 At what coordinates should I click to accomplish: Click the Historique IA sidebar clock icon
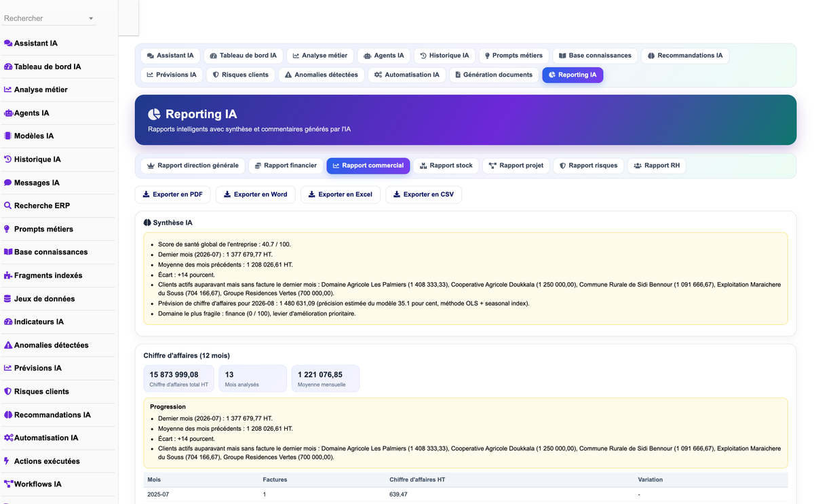tap(8, 159)
